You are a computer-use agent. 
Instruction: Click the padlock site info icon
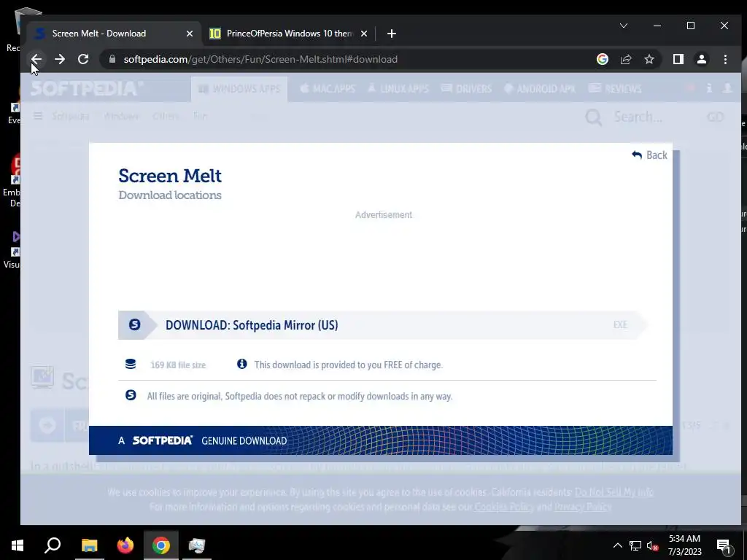click(x=112, y=59)
